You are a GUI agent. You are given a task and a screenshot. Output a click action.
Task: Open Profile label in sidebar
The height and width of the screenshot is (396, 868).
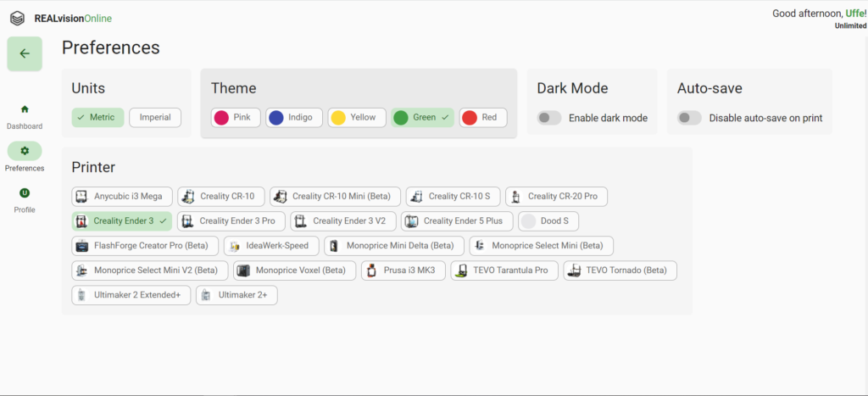(x=25, y=210)
